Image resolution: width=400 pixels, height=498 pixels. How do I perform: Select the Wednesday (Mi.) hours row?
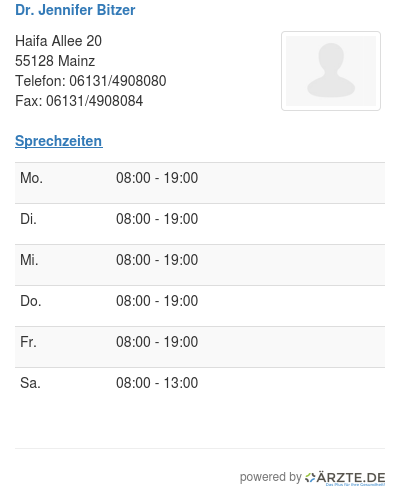click(200, 265)
